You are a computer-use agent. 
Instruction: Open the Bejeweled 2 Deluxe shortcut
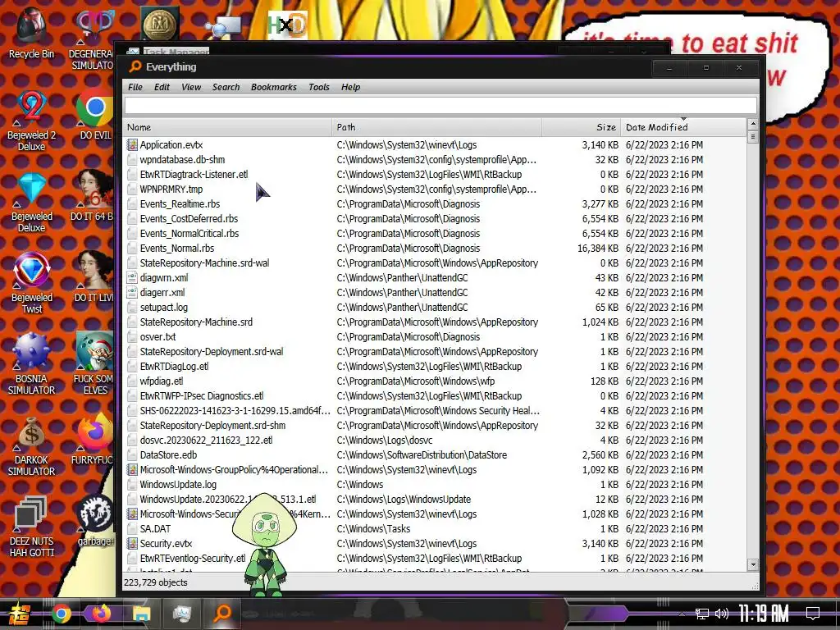point(31,121)
